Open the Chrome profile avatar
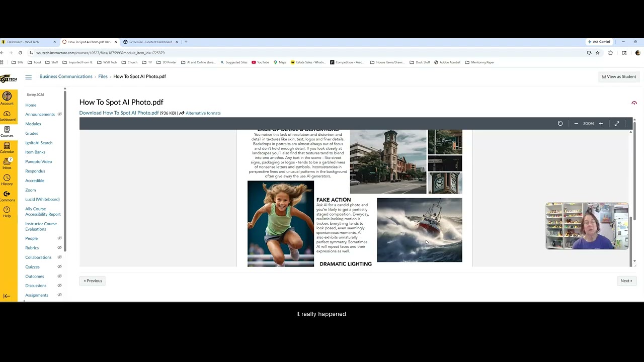The width and height of the screenshot is (644, 362). tap(638, 53)
